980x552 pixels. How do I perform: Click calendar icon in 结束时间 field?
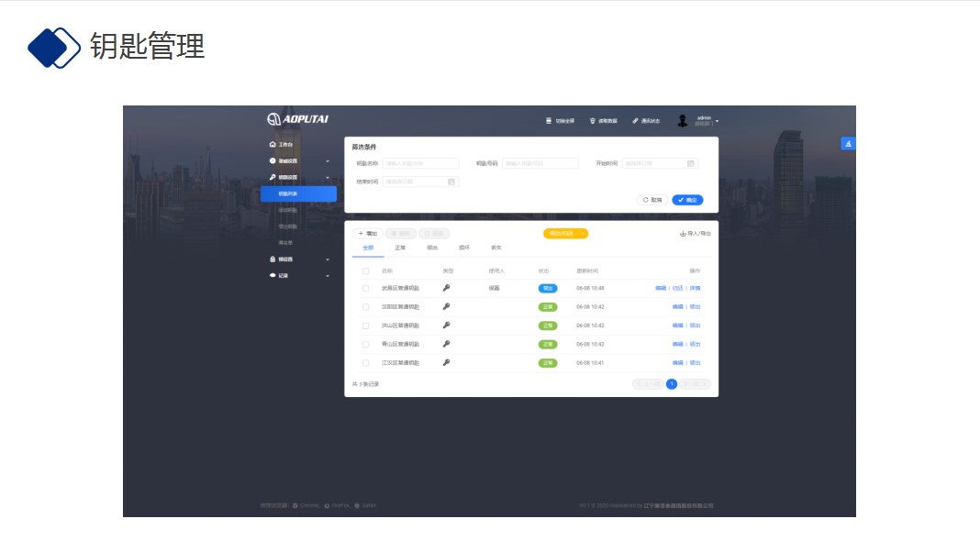[x=451, y=182]
